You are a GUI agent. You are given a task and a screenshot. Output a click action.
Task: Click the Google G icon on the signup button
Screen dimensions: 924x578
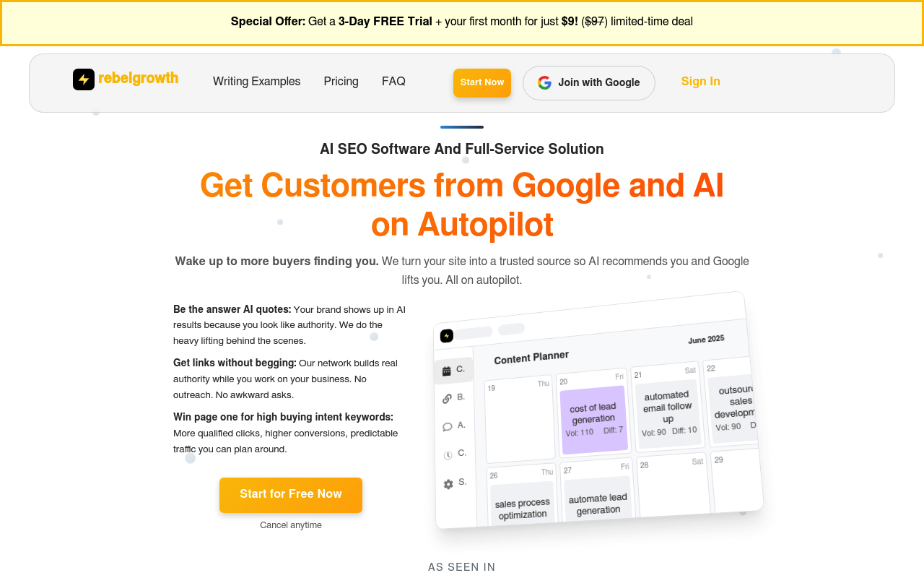[x=544, y=82]
